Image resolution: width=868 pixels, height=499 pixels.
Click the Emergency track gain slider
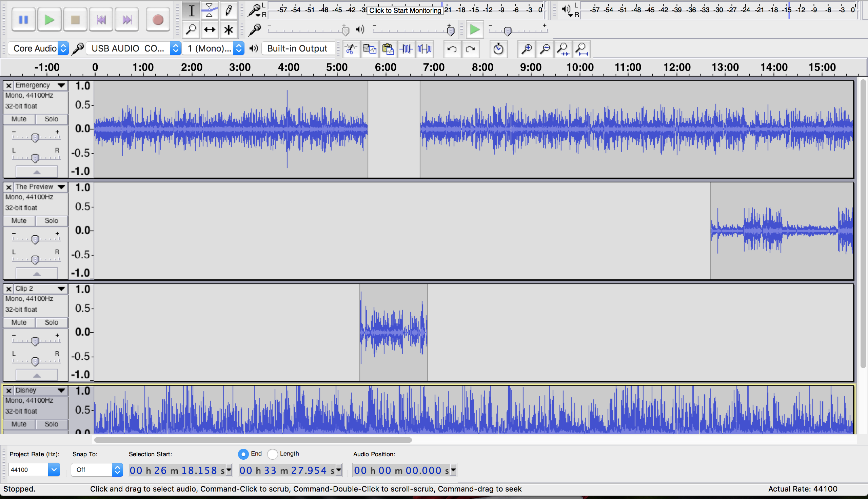click(36, 137)
